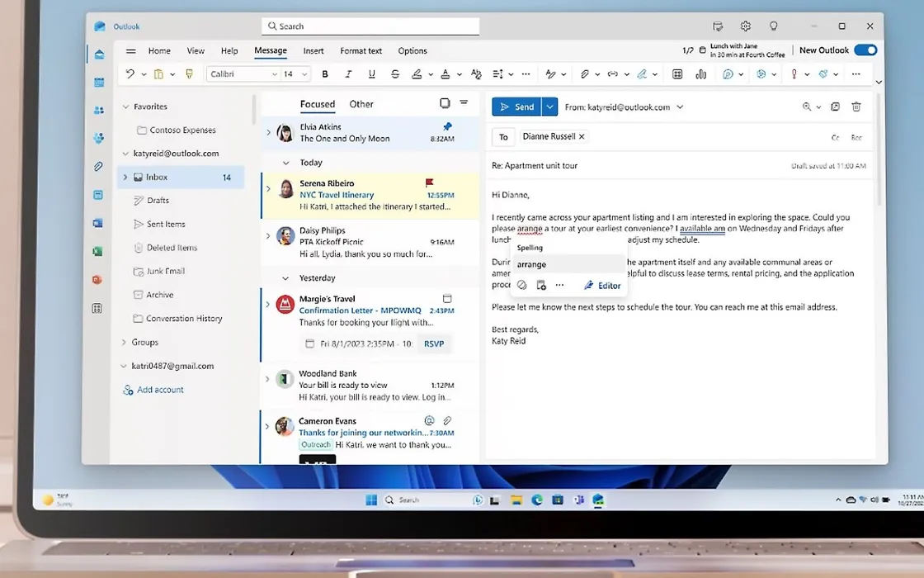
Task: Open the Excel app icon in navigation rail
Action: (x=98, y=251)
